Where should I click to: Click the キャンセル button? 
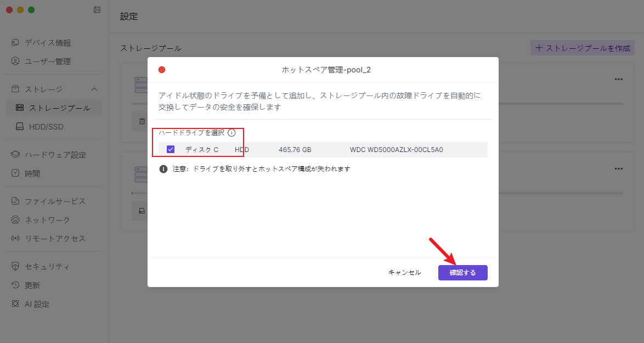coord(404,273)
